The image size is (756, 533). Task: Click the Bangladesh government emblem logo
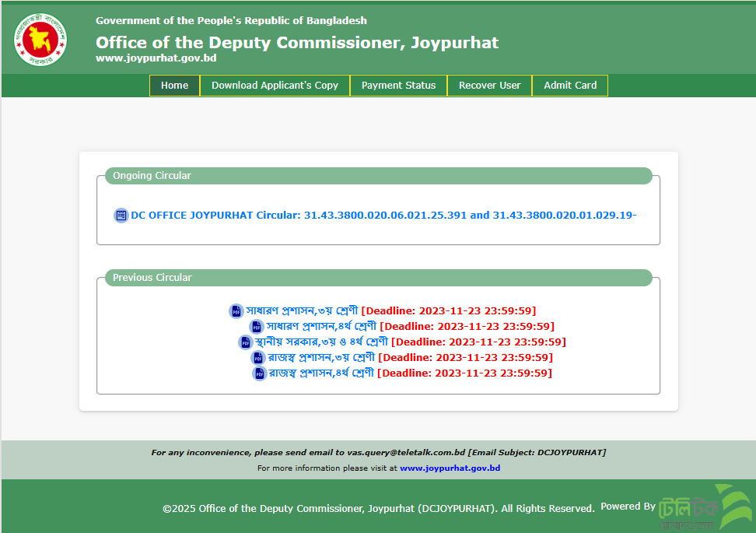pos(40,38)
